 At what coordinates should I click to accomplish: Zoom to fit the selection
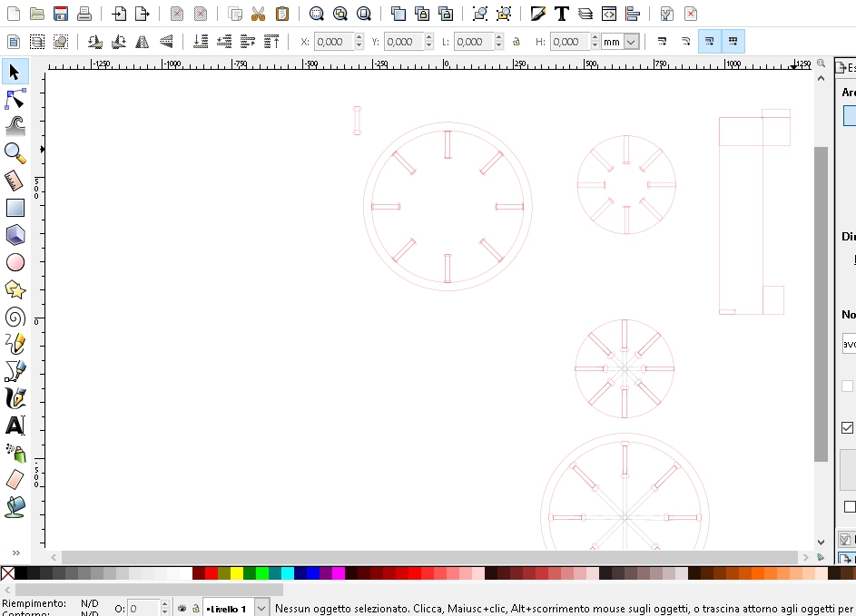tap(316, 14)
